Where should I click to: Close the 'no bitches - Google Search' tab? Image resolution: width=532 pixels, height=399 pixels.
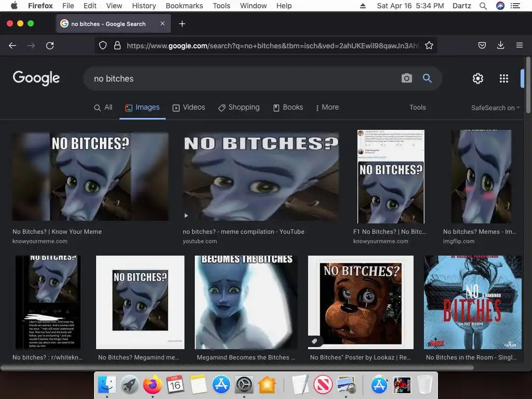click(x=163, y=23)
